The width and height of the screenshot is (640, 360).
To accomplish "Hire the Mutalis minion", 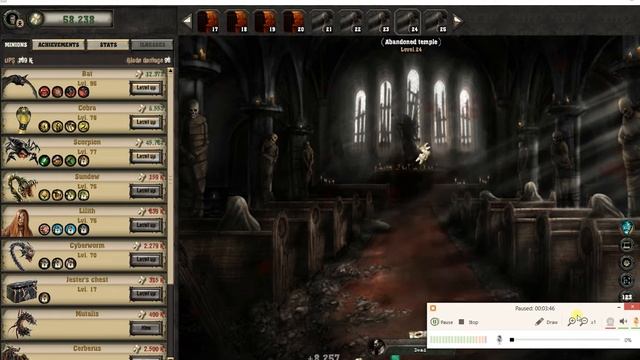I will point(146,328).
